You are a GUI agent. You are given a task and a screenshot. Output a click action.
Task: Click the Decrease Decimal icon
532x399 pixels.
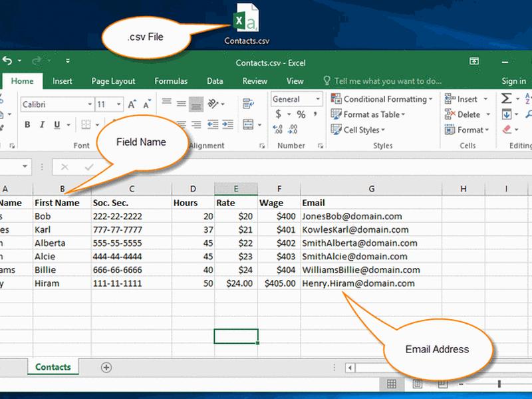click(293, 129)
